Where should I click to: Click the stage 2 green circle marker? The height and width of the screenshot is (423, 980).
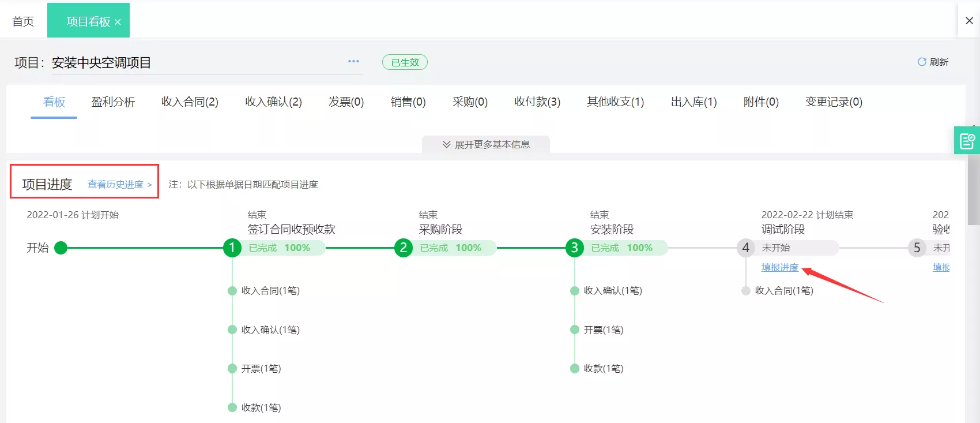403,248
